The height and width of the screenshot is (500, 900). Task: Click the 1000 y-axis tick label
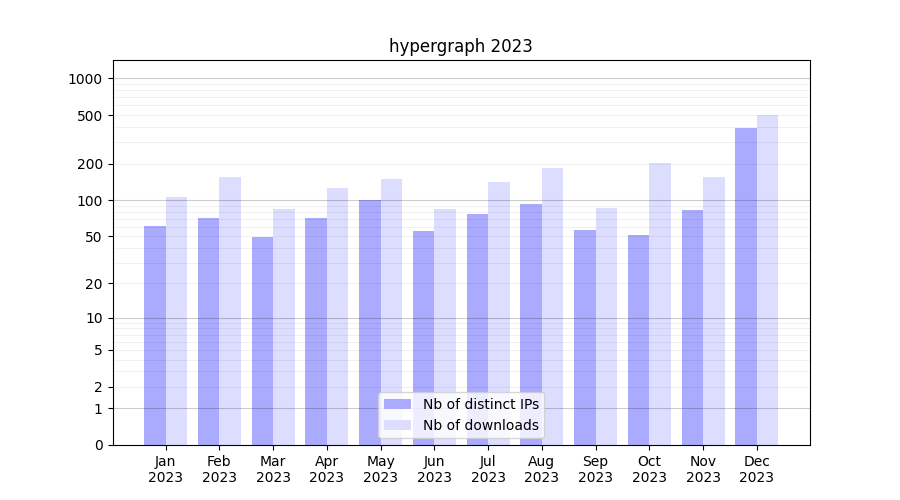pos(85,79)
